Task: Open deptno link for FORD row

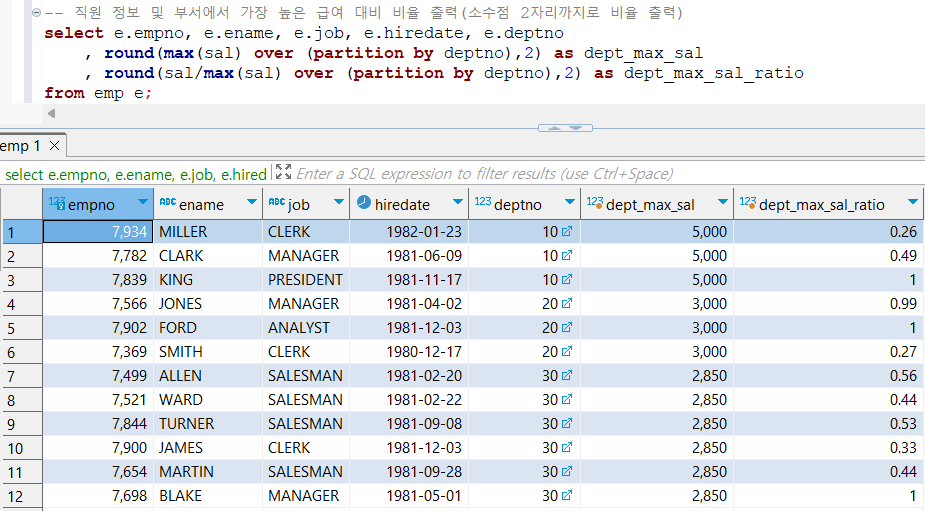Action: tap(567, 327)
